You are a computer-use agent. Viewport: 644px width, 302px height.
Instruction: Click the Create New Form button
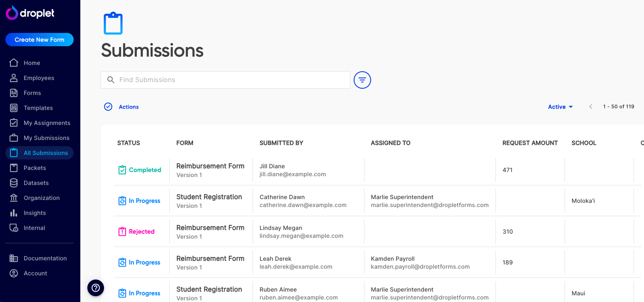click(40, 40)
